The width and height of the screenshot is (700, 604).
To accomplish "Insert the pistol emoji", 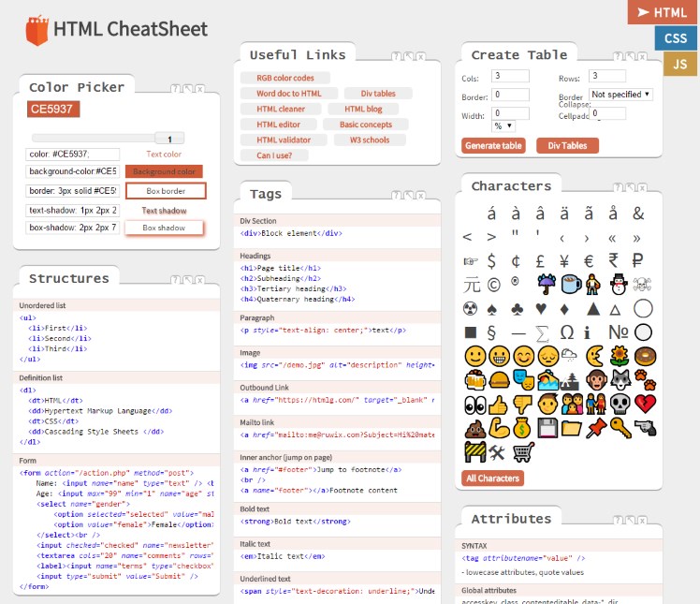I will tap(645, 428).
